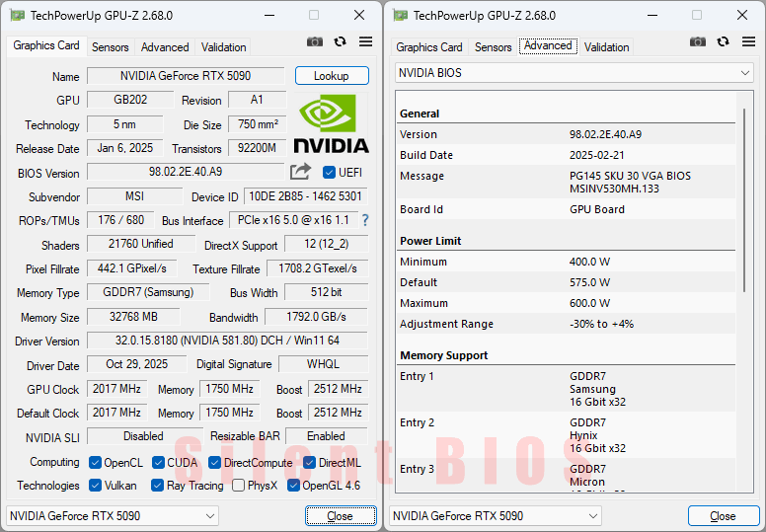Click the NVIDIA logo image
The image size is (766, 532).
tap(332, 123)
